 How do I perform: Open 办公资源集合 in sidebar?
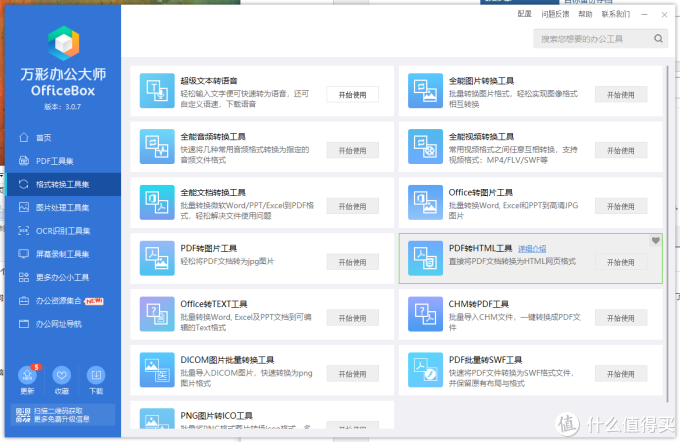click(x=63, y=301)
